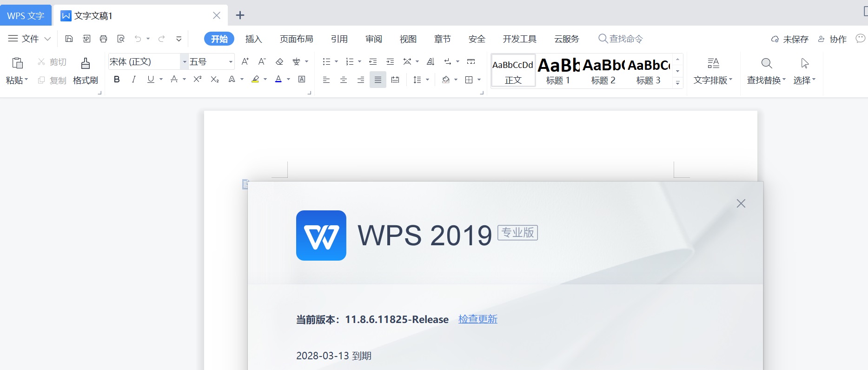Select the 标题 1 heading style thumbnail
The image size is (868, 370).
pyautogui.click(x=558, y=71)
